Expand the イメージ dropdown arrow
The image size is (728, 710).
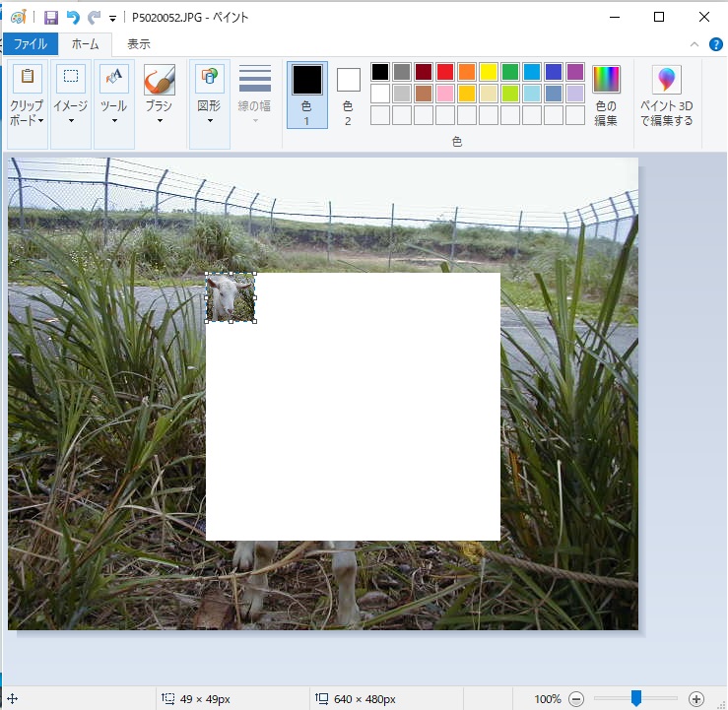[x=71, y=121]
